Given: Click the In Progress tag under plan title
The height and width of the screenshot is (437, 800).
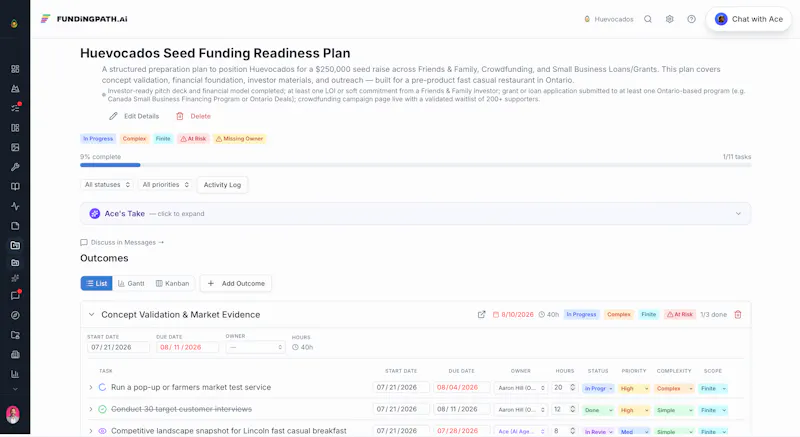Looking at the screenshot, I should tap(98, 139).
